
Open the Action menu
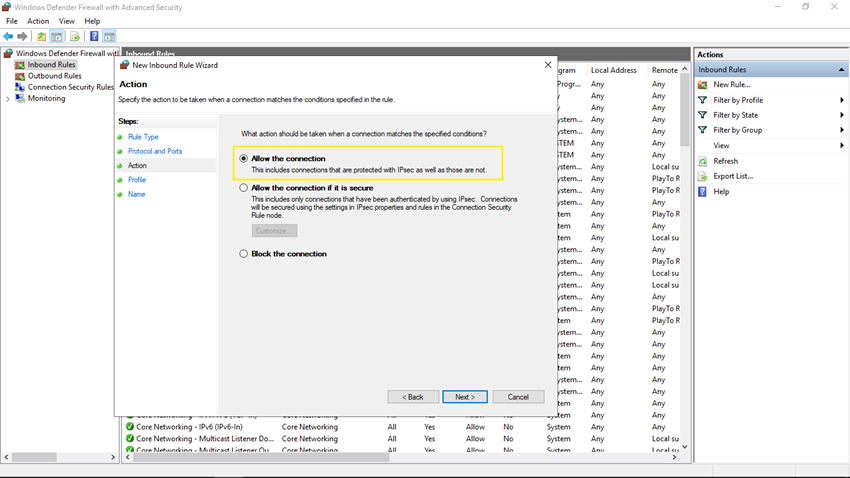click(38, 21)
